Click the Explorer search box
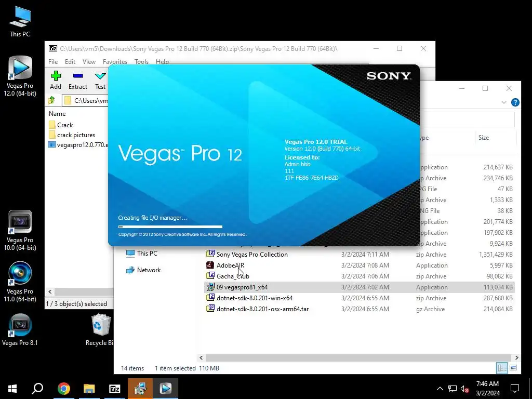Viewport: 532px width, 399px height. click(x=467, y=119)
